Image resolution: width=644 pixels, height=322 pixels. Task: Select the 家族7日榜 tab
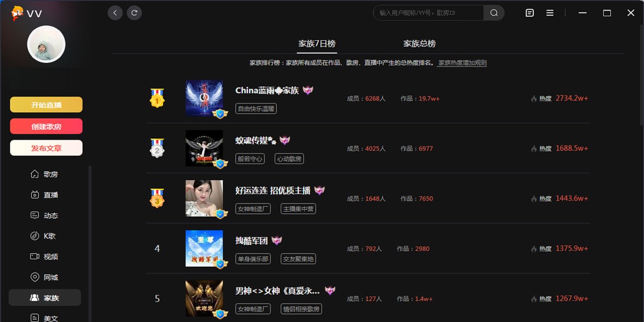pyautogui.click(x=317, y=44)
